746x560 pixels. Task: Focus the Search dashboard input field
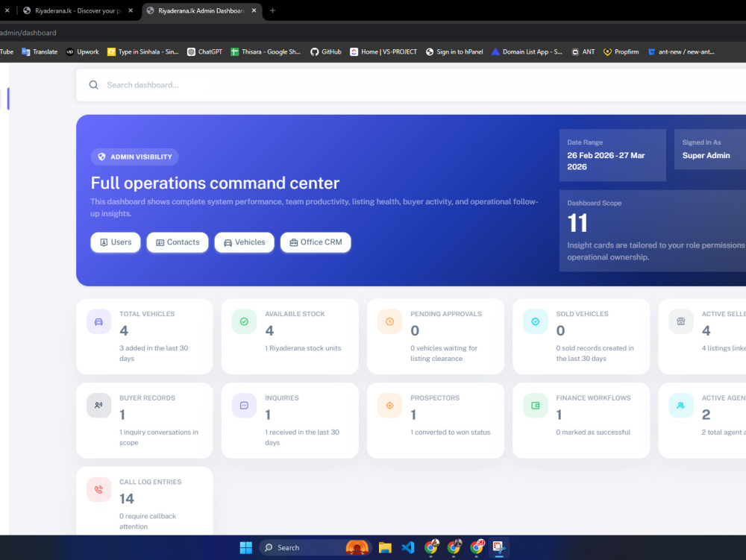411,85
